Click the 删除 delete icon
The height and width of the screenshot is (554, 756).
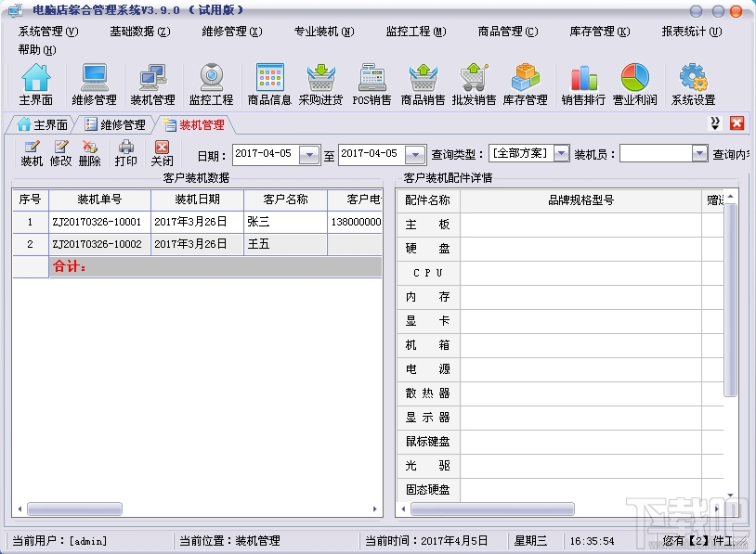coord(90,151)
